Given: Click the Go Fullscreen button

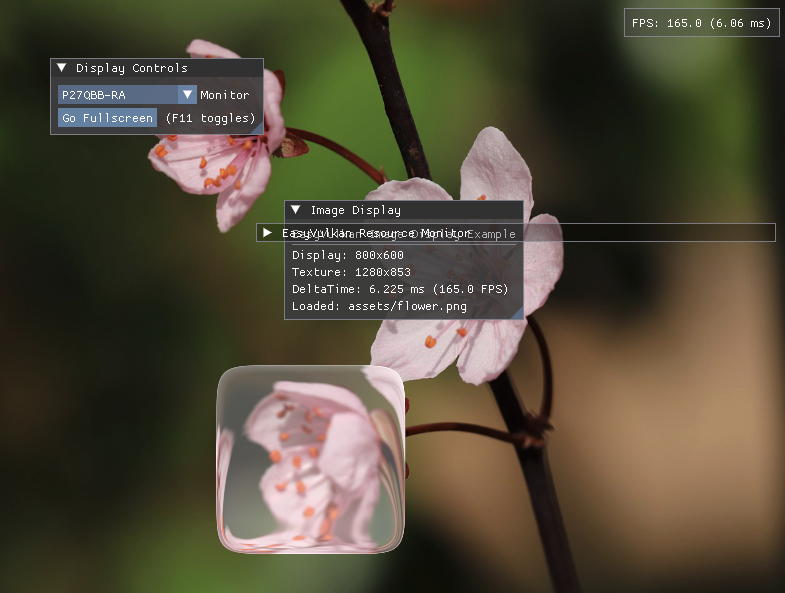Looking at the screenshot, I should pos(108,118).
